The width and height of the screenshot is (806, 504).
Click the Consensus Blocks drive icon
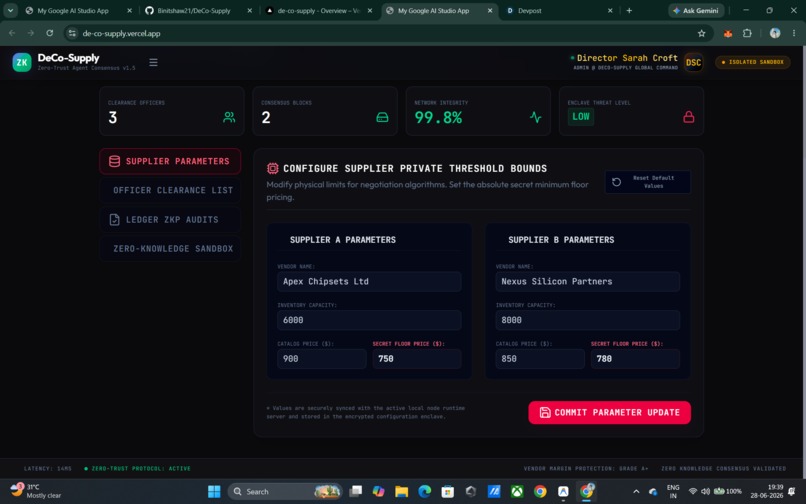click(x=382, y=117)
